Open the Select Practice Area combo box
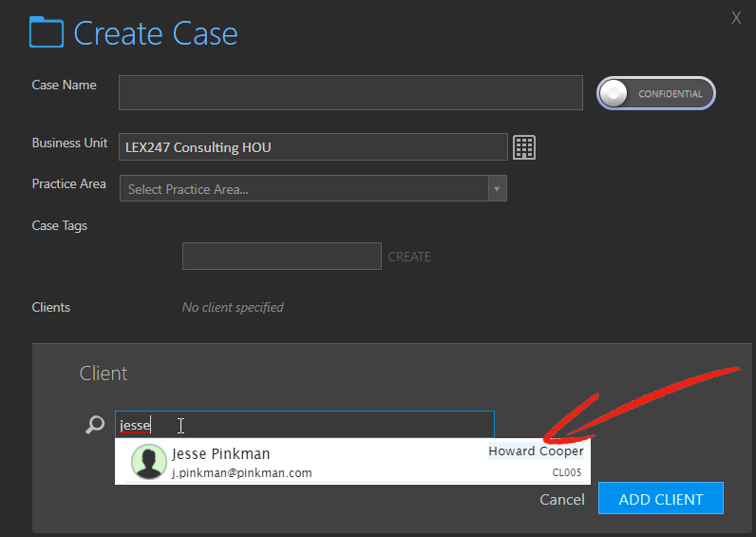The height and width of the screenshot is (537, 756). click(312, 188)
